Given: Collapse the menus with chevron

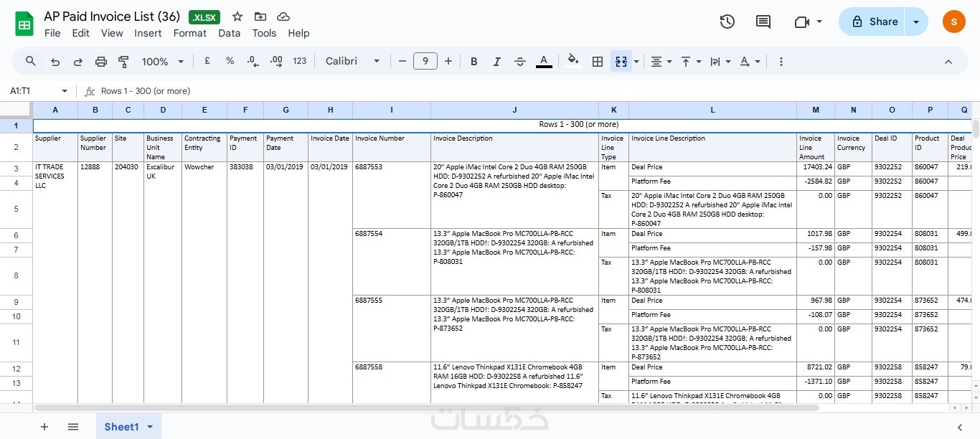Looking at the screenshot, I should coord(948,62).
